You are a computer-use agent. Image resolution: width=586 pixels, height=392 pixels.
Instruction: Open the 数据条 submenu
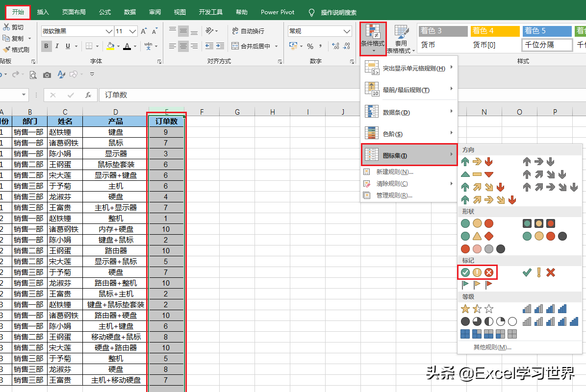(x=409, y=112)
